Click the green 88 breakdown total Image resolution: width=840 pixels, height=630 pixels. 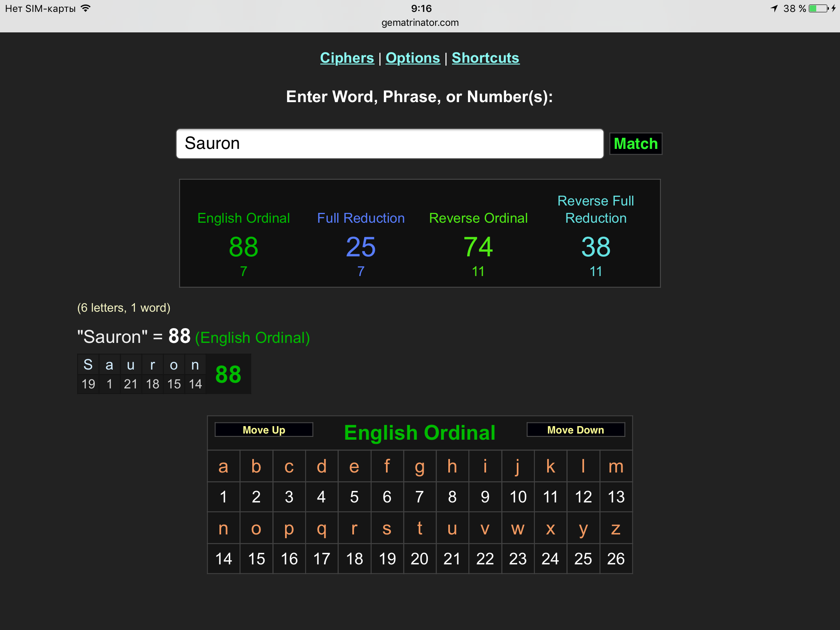[x=228, y=374]
